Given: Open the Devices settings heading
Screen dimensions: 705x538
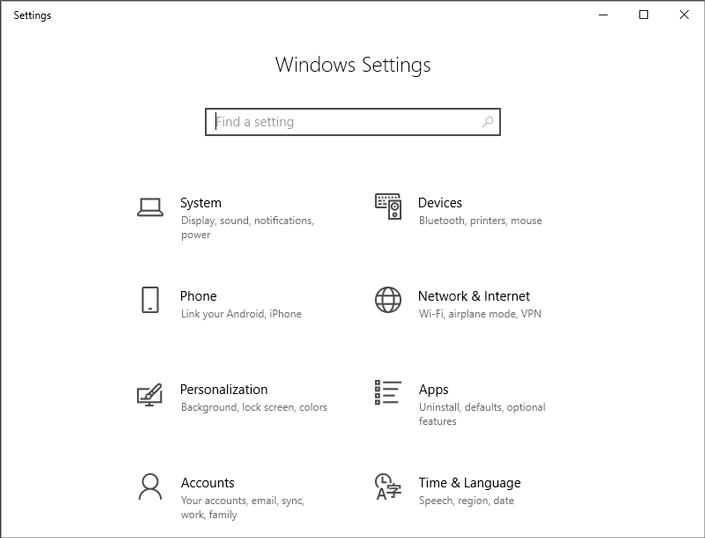Looking at the screenshot, I should click(440, 203).
